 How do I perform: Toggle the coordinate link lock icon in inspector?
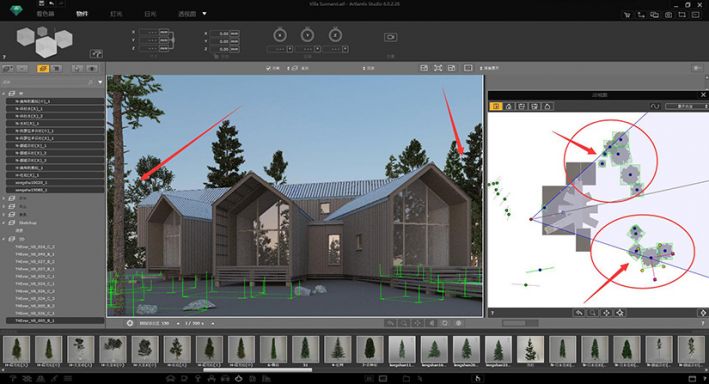tap(172, 40)
